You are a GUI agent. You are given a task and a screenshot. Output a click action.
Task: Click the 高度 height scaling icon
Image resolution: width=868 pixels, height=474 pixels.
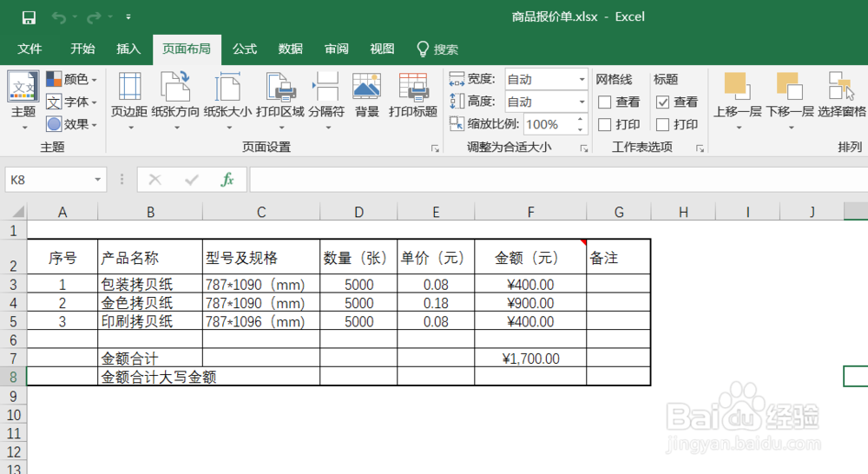457,102
